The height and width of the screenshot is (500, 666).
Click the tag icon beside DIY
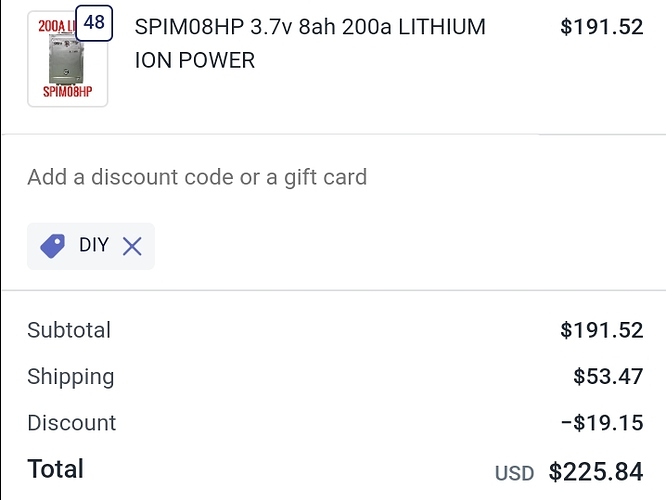(x=53, y=246)
